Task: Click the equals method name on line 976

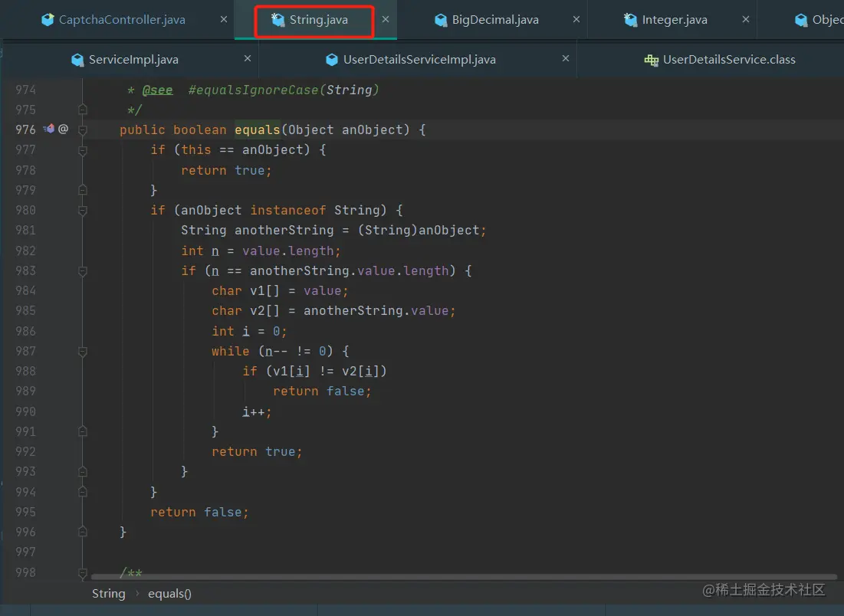Action: 258,129
